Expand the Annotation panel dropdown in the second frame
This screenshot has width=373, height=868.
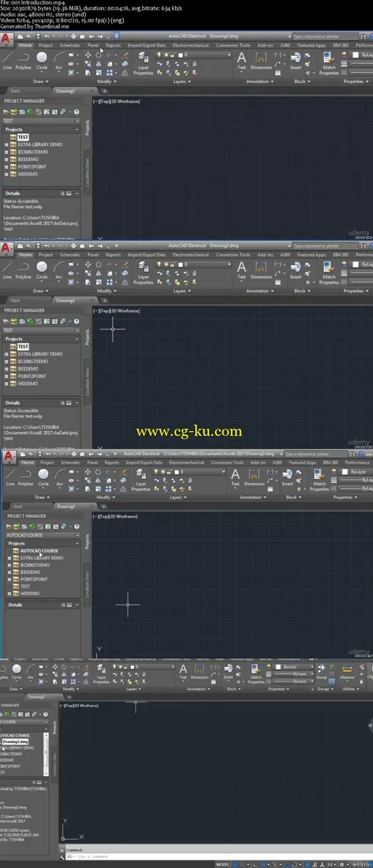click(x=259, y=291)
